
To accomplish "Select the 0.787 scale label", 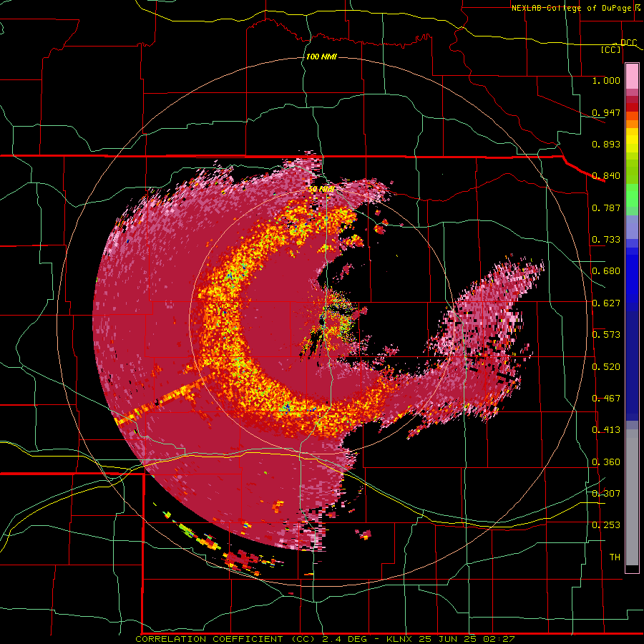I will tap(606, 208).
